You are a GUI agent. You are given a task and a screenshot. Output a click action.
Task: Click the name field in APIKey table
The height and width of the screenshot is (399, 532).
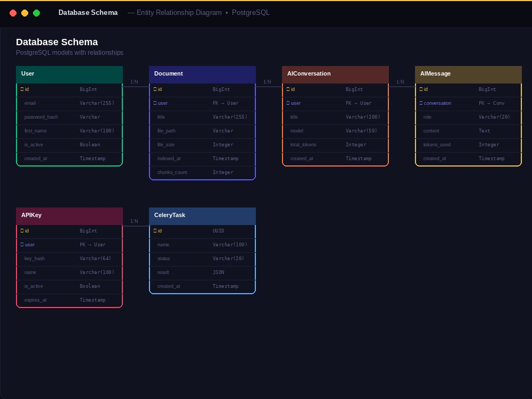click(x=69, y=272)
